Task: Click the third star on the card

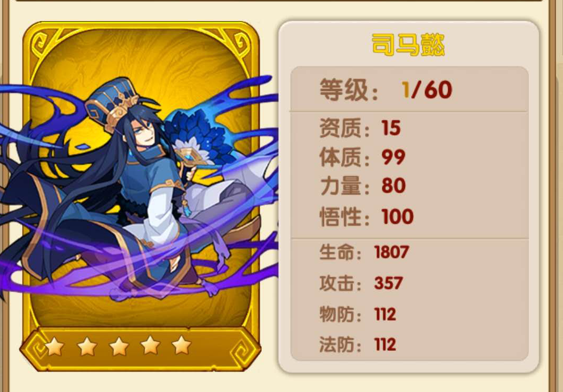Action: click(x=119, y=346)
